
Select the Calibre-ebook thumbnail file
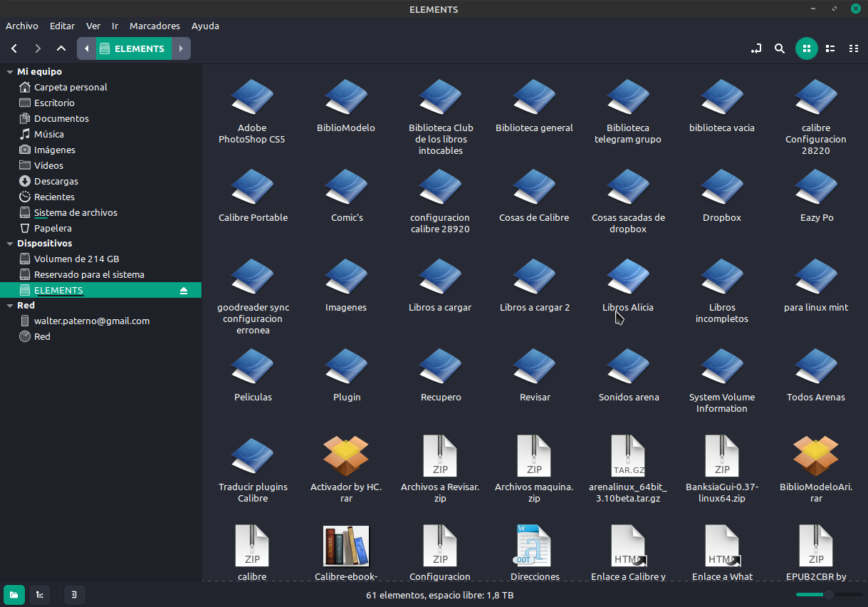pyautogui.click(x=346, y=546)
